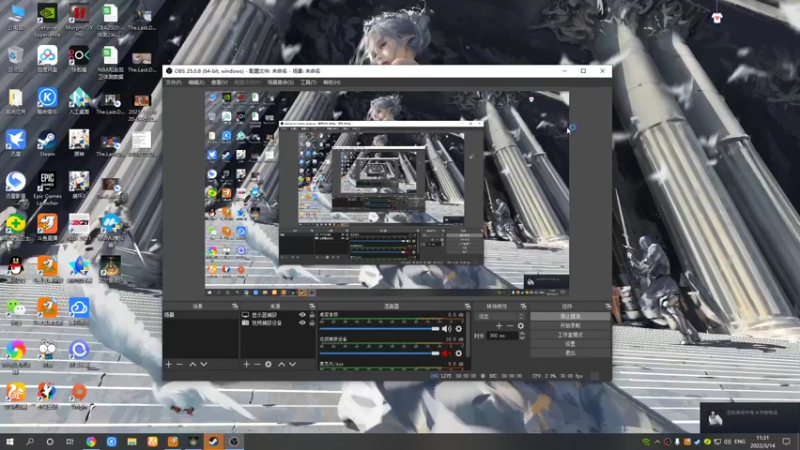Adjust the volume slider of the 视频捕获设备 mixer channel

[379, 353]
